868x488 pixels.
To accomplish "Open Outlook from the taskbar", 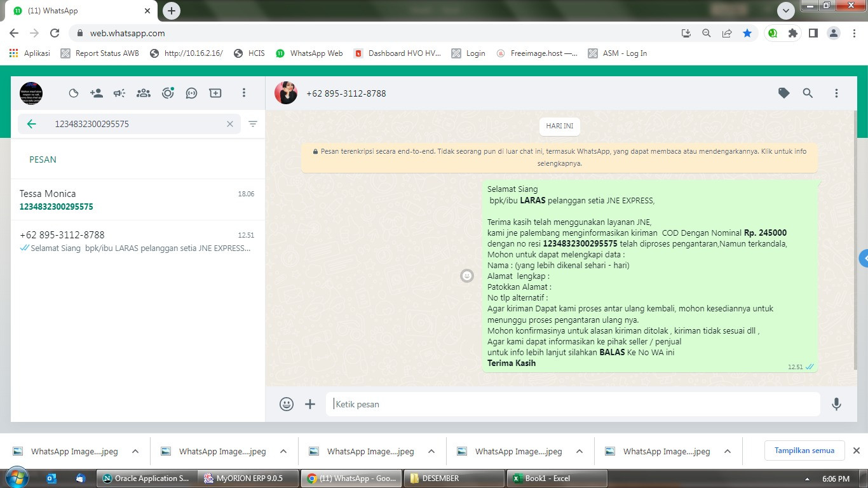I will 51,478.
